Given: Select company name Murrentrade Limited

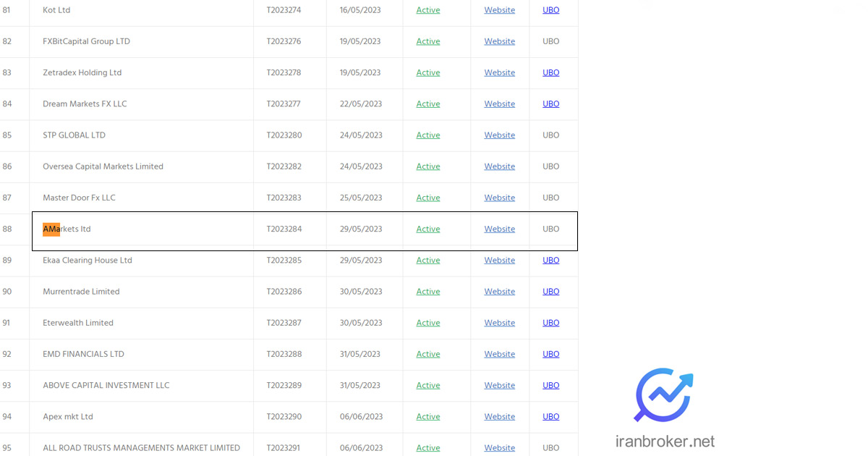Looking at the screenshot, I should (82, 291).
